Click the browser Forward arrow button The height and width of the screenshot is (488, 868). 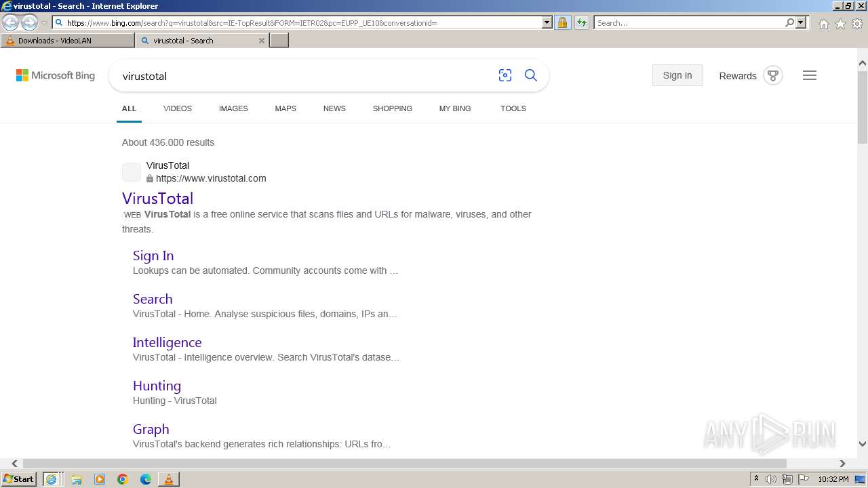point(29,23)
